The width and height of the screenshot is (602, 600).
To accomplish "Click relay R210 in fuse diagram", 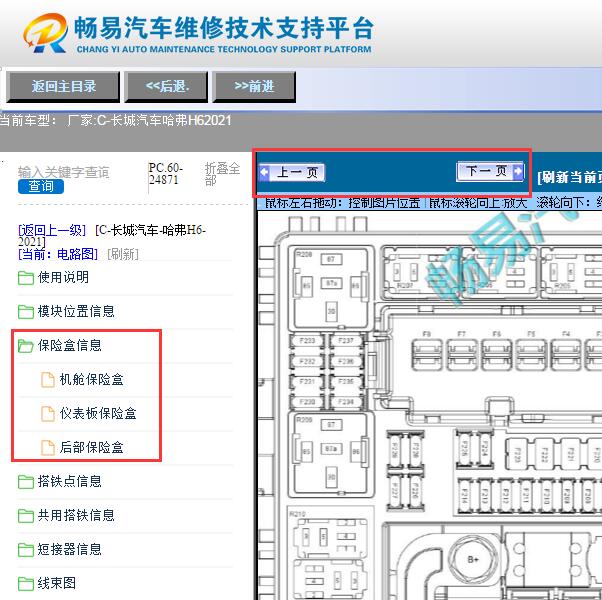I will (x=331, y=553).
